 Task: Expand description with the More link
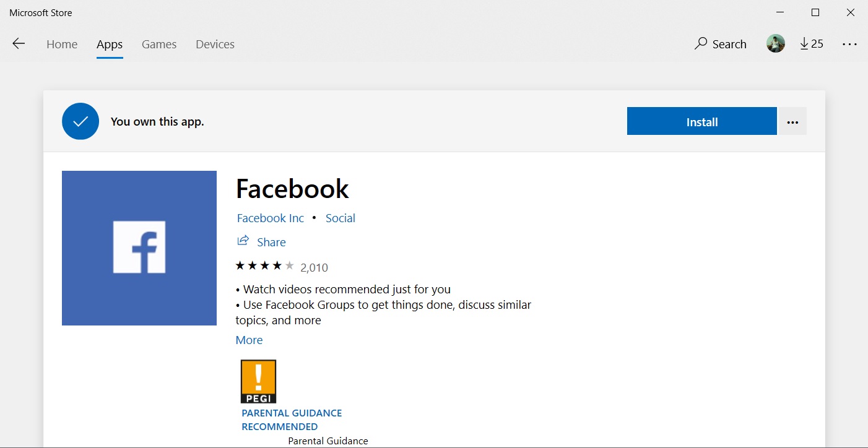tap(249, 340)
